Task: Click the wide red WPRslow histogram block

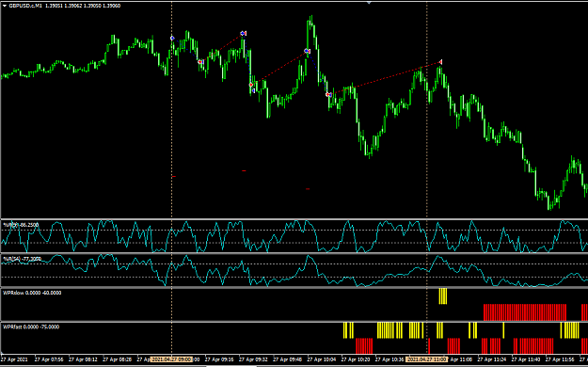Action: point(525,312)
